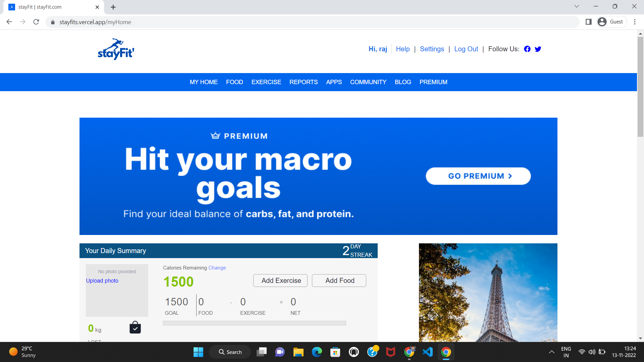Go to the REPORTS nav item
The height and width of the screenshot is (362, 644).
point(303,82)
